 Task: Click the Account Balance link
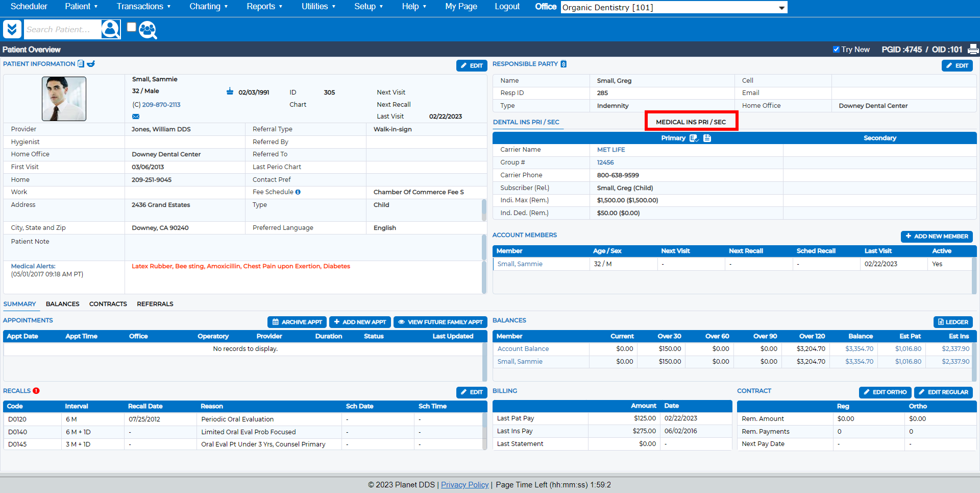pyautogui.click(x=523, y=349)
